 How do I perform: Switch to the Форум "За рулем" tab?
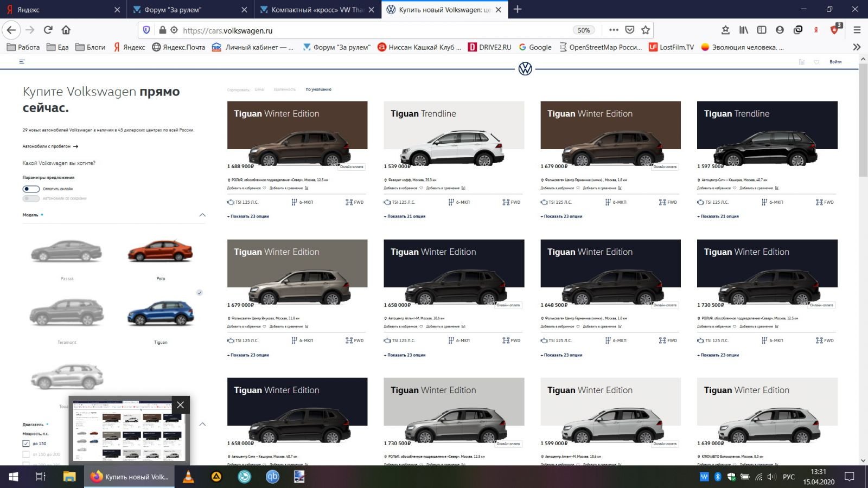click(190, 9)
